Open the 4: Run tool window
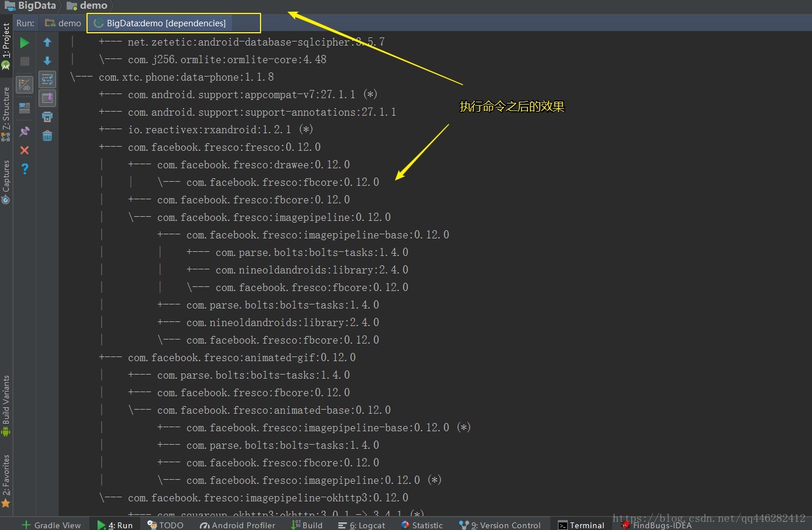Viewport: 812px width, 530px height. click(115, 525)
